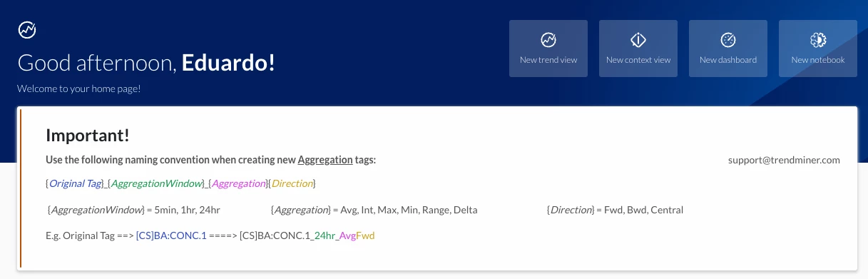Open New context view tile
This screenshot has width=868, height=279.
point(638,49)
